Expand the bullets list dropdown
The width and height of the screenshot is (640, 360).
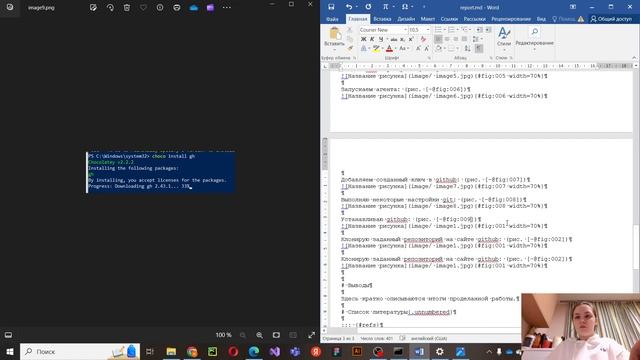[444, 30]
